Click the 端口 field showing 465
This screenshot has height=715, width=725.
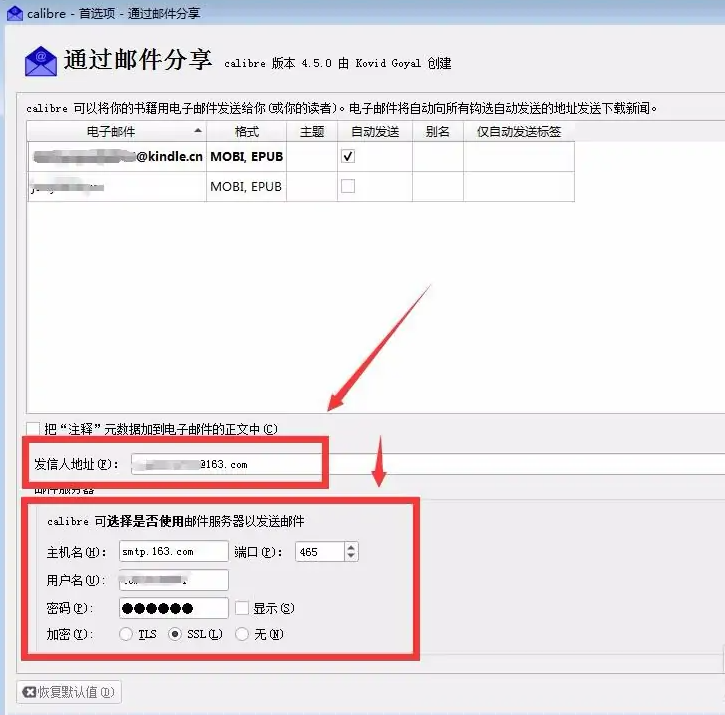320,552
